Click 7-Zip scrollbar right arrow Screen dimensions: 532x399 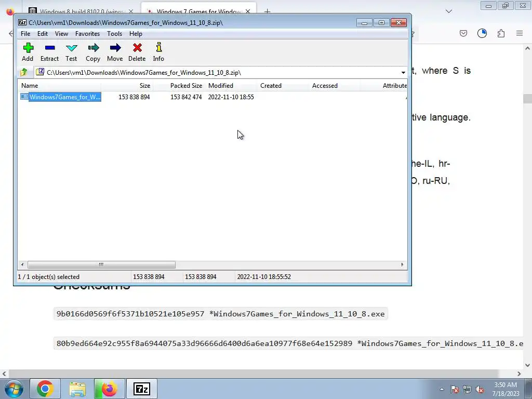[x=403, y=264]
